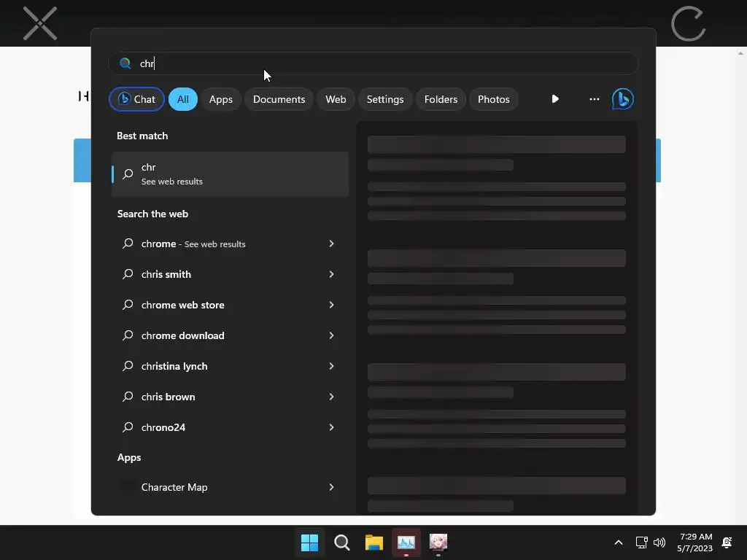Viewport: 747px width, 560px height.
Task: Open best match chr web results
Action: coord(230,174)
